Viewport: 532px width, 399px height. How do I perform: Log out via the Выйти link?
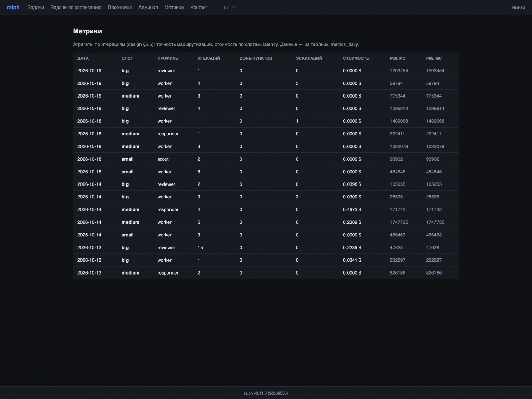click(x=518, y=8)
